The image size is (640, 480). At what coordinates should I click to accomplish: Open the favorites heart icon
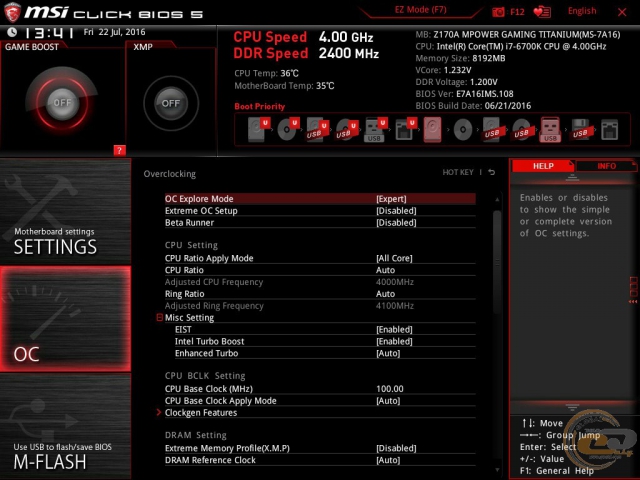click(542, 12)
